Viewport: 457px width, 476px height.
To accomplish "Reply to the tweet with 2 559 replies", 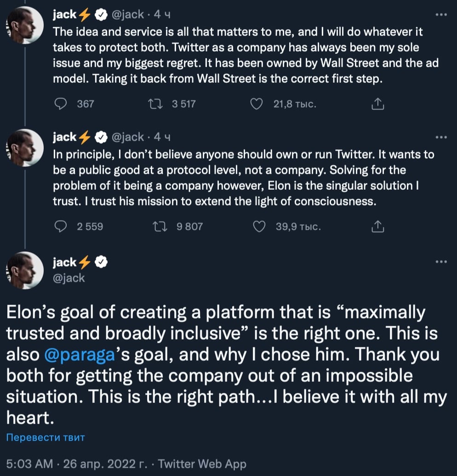I will click(x=61, y=226).
